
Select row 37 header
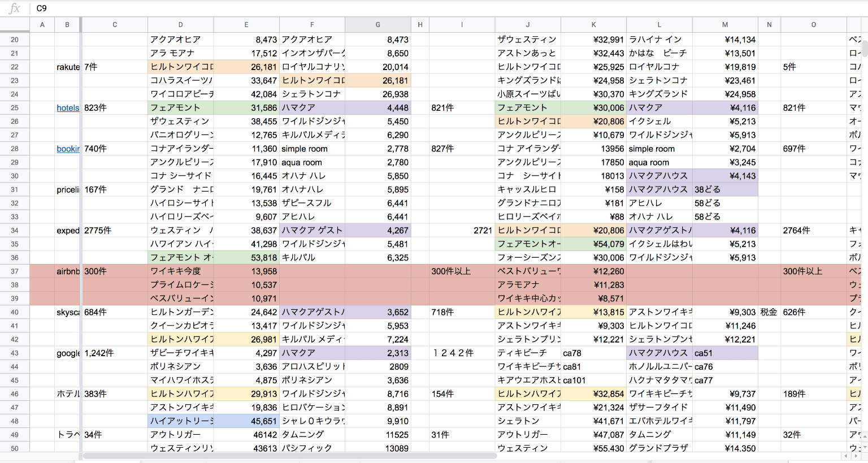15,271
